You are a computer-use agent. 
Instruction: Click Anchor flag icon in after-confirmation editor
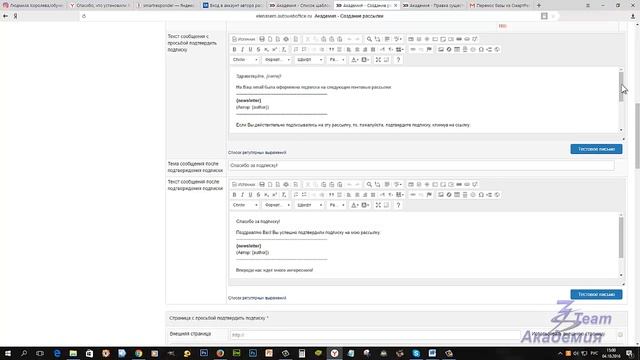[x=429, y=195]
